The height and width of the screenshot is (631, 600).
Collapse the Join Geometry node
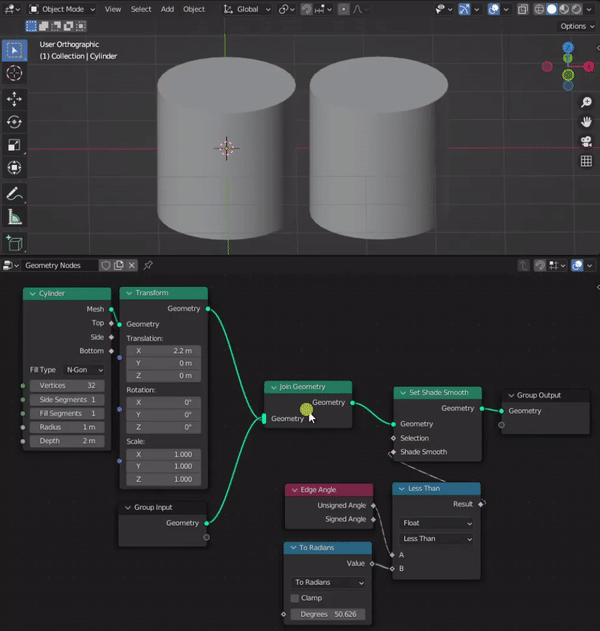click(274, 387)
